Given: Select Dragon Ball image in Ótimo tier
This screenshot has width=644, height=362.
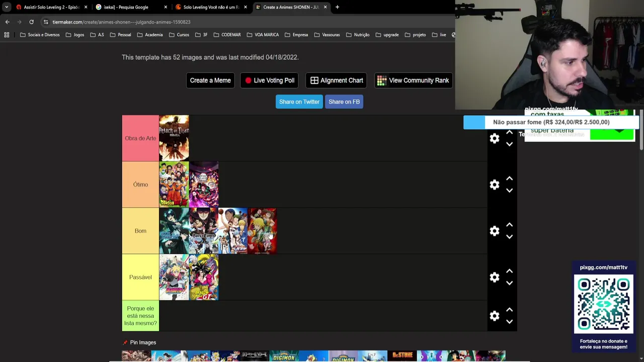Looking at the screenshot, I should click(x=174, y=185).
